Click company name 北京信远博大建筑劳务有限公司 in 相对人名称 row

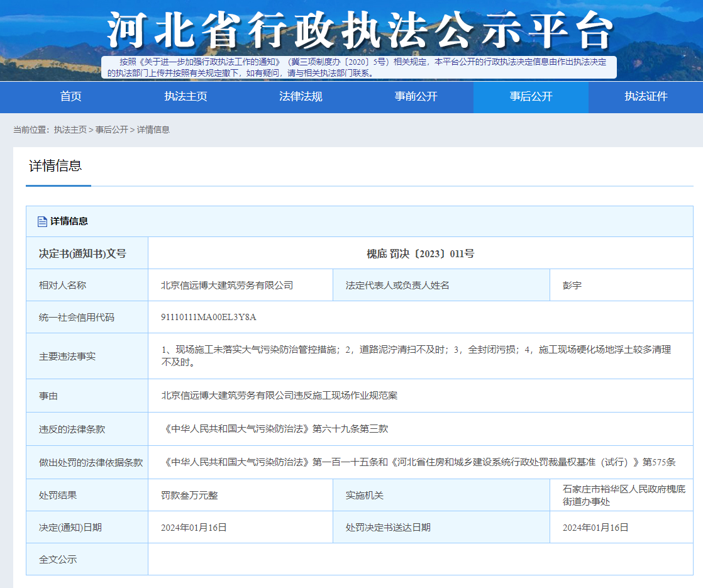[x=227, y=285]
